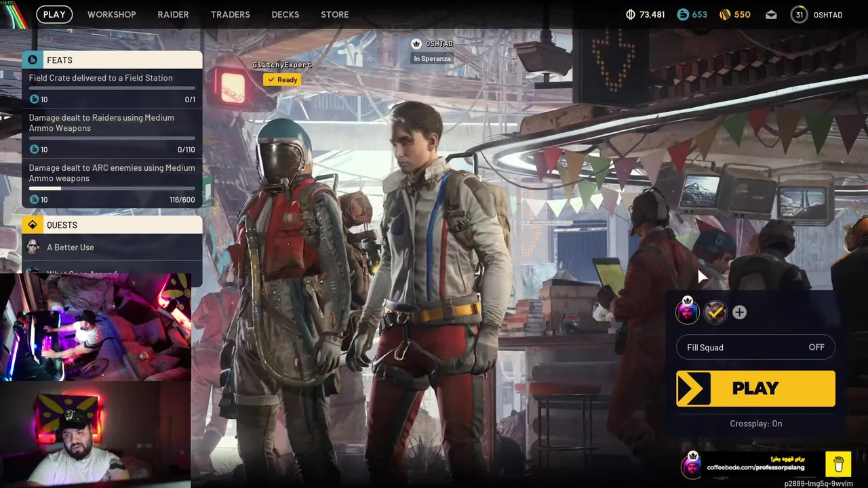Open the mail inbox icon
This screenshot has height=488, width=868.
[x=771, y=14]
